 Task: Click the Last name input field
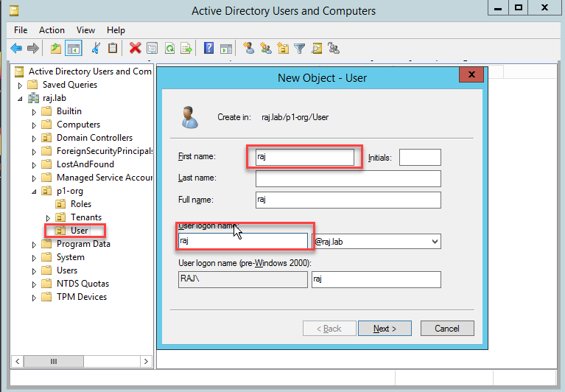[x=348, y=178]
